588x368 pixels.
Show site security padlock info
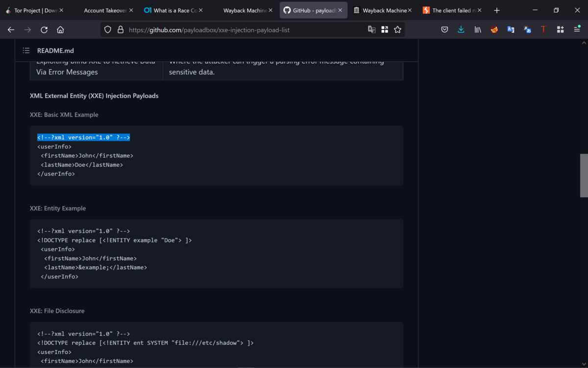pyautogui.click(x=121, y=30)
